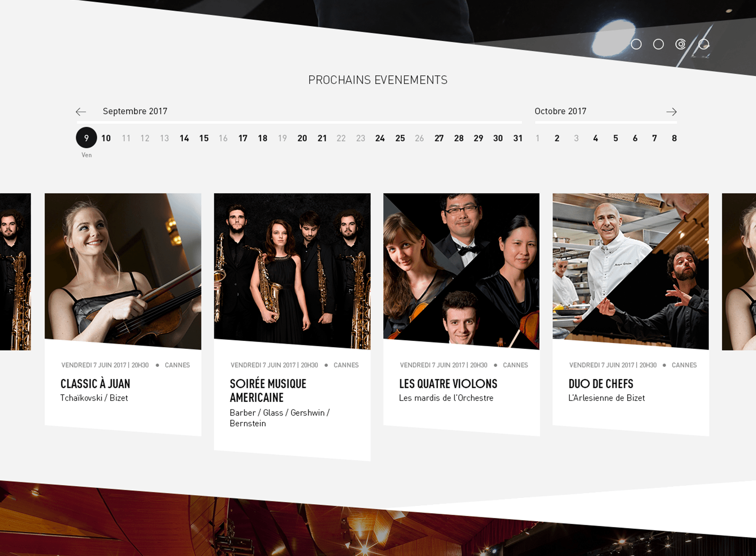Open the Les Quatre Violons event title
Image resolution: width=756 pixels, height=556 pixels.
448,384
